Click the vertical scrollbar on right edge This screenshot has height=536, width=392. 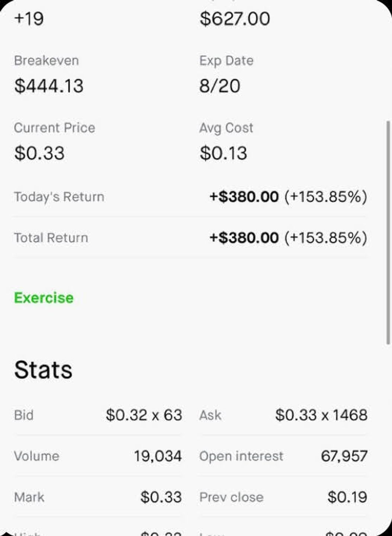pos(388,233)
